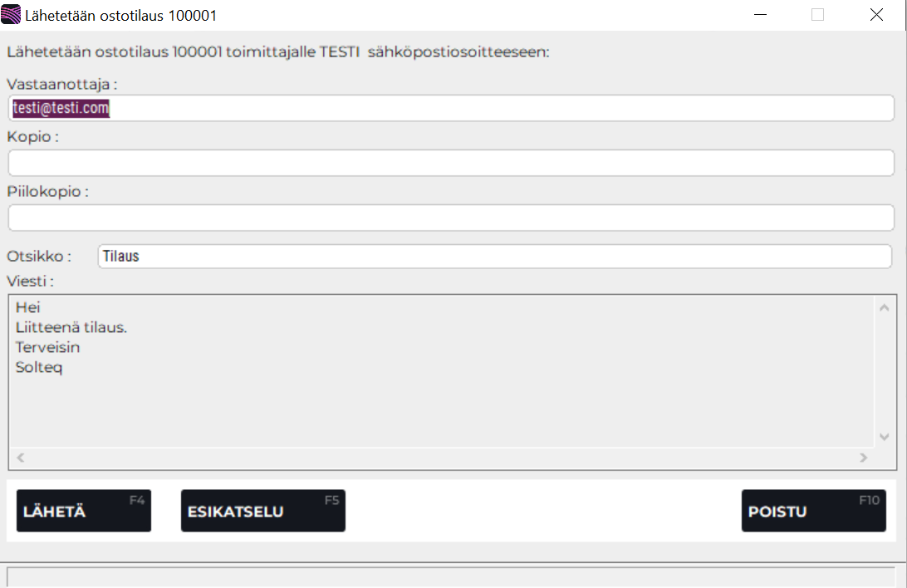Click the horizontal scrollbar right arrow
Viewport: 907px width, 588px height.
pos(864,458)
